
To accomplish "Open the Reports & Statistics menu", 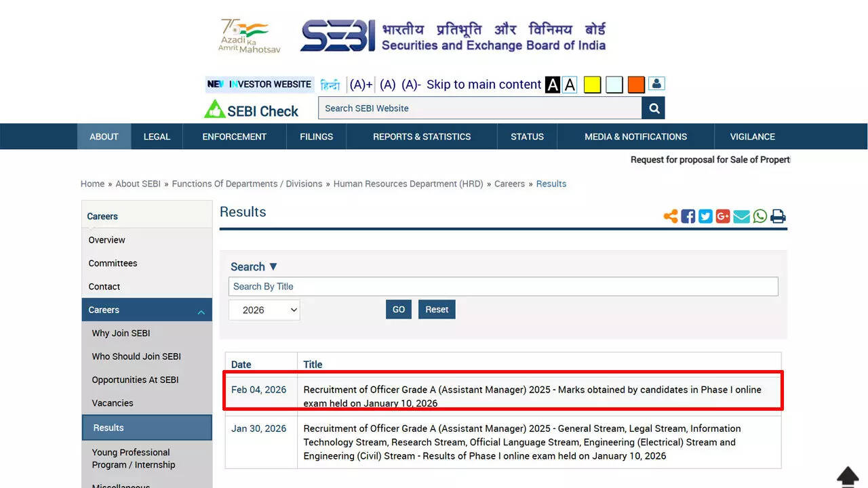I will (x=421, y=136).
